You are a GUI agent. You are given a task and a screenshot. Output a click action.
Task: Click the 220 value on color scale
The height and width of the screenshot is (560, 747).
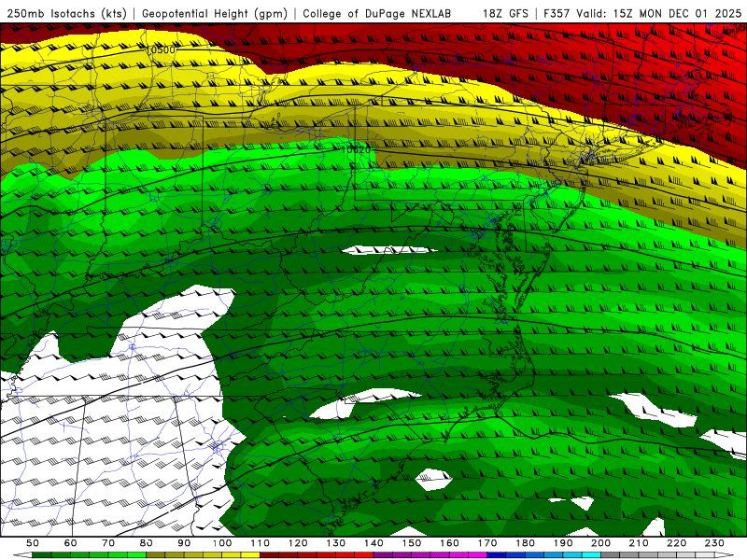676,543
